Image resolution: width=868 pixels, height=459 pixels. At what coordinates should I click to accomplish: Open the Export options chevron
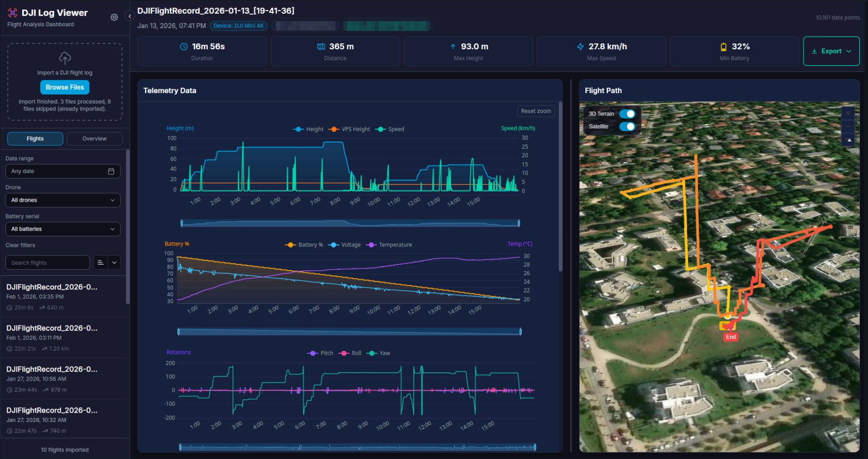click(x=849, y=51)
